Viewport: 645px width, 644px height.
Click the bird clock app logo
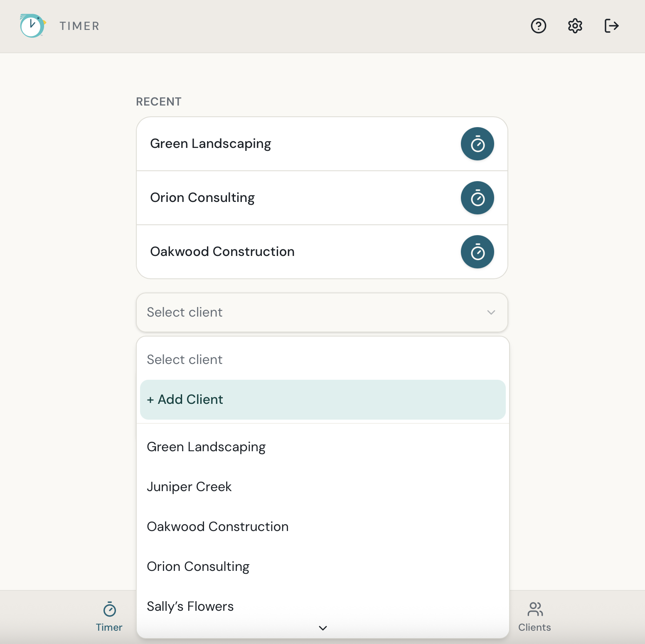[x=33, y=26]
